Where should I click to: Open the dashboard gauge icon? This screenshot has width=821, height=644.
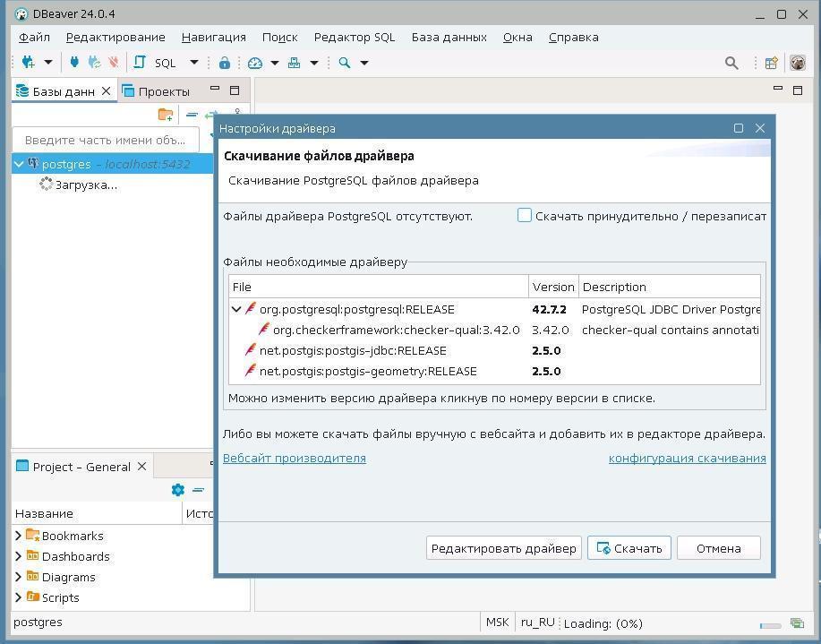click(255, 63)
